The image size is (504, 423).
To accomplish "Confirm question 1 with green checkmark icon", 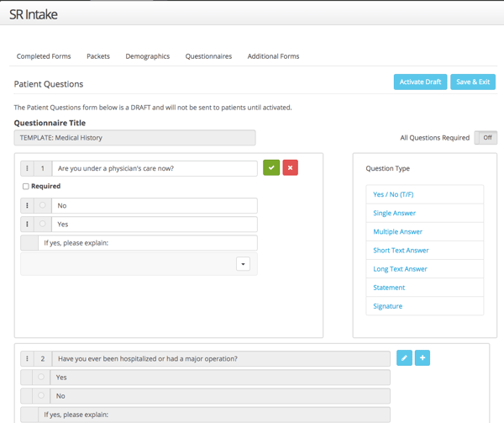I will point(271,168).
